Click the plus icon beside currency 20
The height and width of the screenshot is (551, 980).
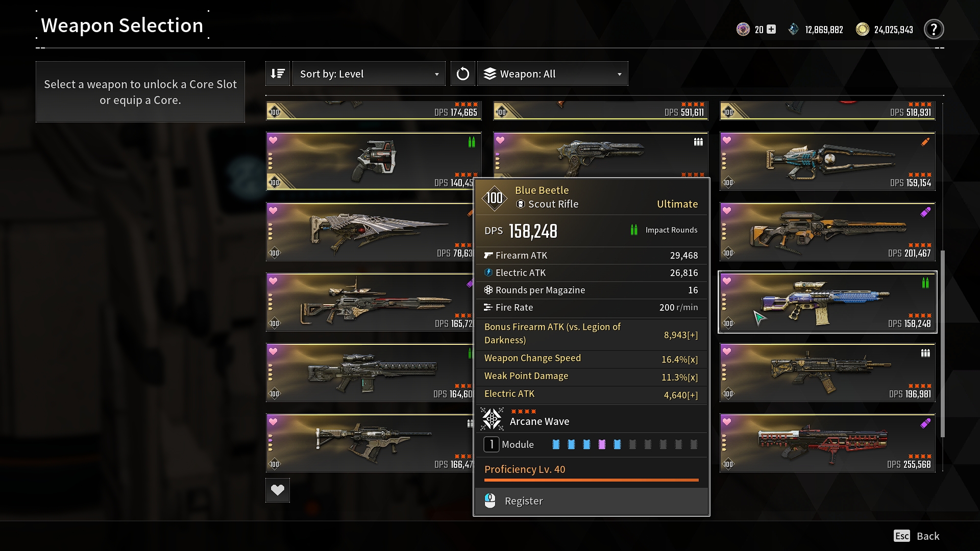coord(771,30)
